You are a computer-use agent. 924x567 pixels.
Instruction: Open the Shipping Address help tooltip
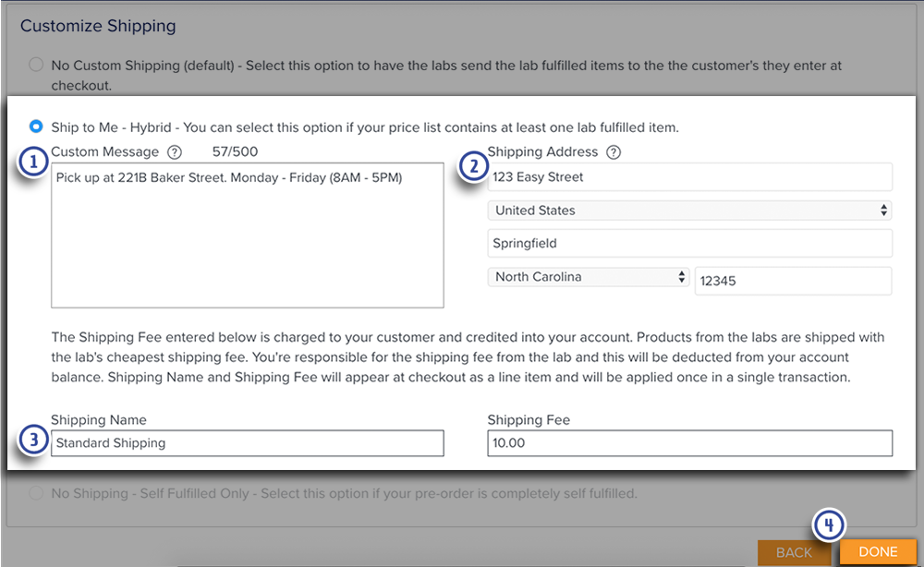click(x=614, y=151)
